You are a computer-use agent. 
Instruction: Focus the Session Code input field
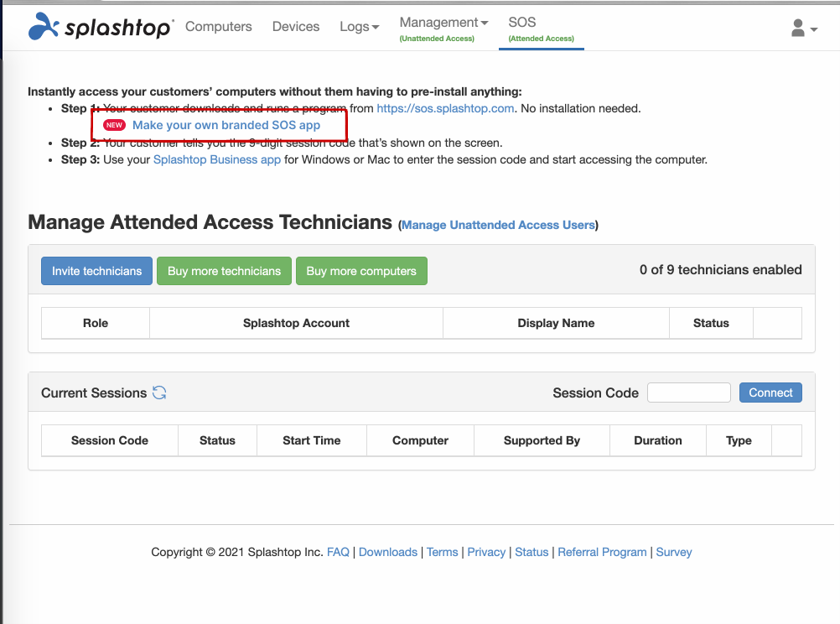pos(689,393)
